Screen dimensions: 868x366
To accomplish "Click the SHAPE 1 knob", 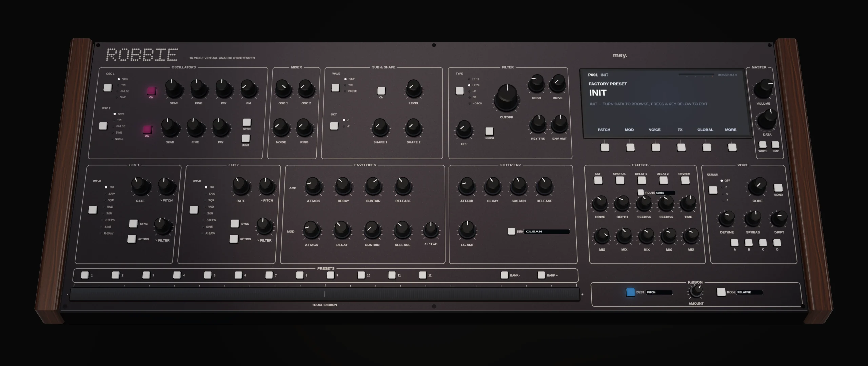I will pyautogui.click(x=380, y=128).
